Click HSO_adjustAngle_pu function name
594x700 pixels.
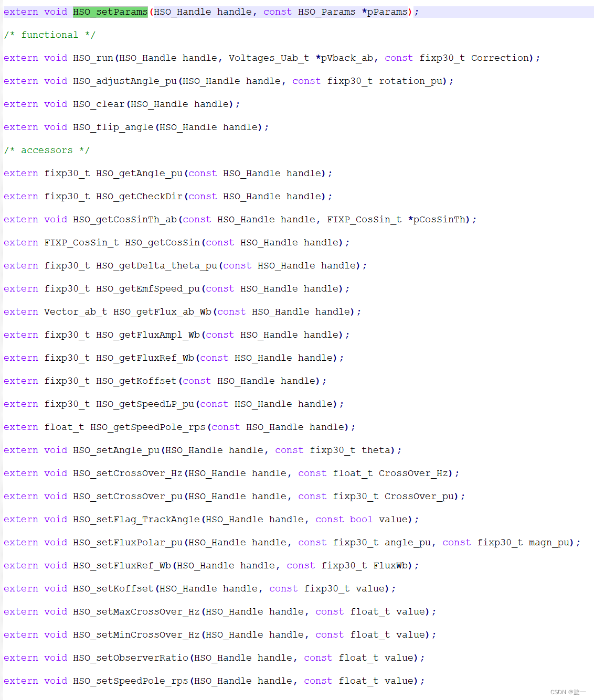click(x=125, y=81)
